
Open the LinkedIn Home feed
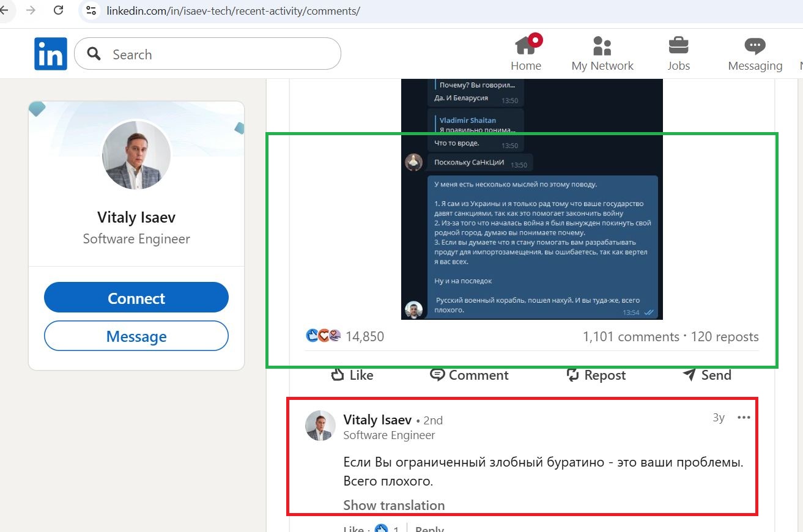click(526, 53)
